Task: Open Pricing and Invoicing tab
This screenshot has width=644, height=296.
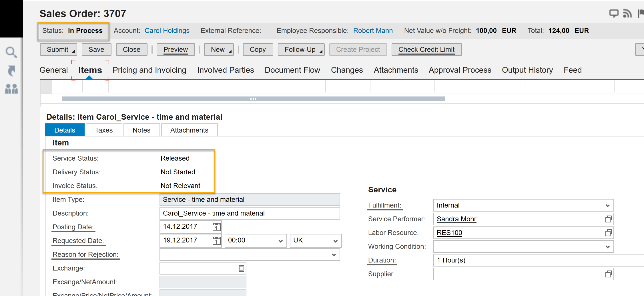Action: point(149,70)
